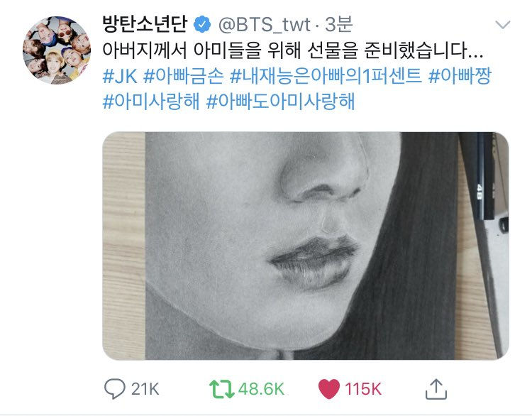Screen dimensions: 532x416
Task: Tap the green retweet arrows icon
Action: click(222, 389)
